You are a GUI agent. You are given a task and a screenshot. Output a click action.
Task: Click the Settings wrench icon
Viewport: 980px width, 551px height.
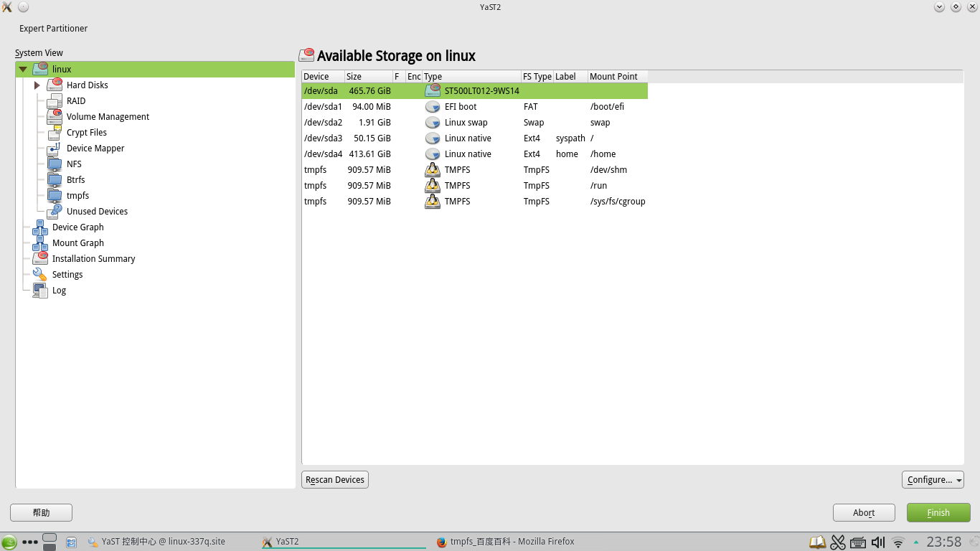[x=40, y=274]
